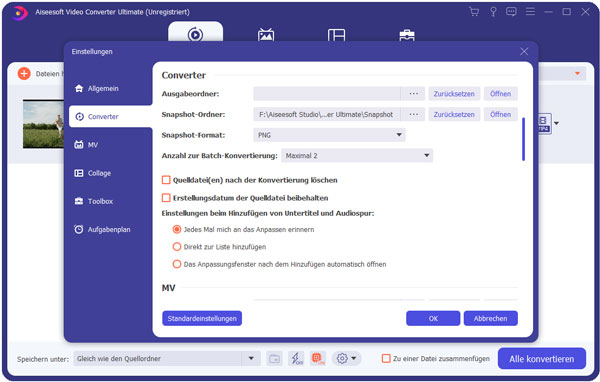Screen dimensions: 600x382
Task: Click the Allgemein home icon
Action: tap(79, 88)
